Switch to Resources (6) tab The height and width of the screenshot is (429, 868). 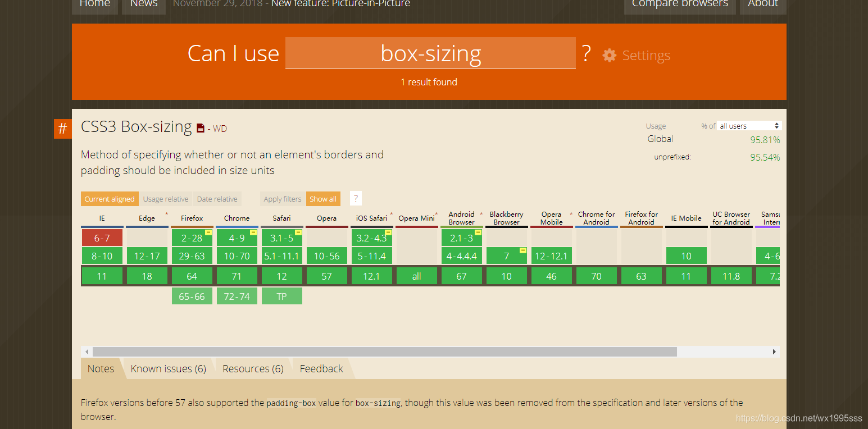(253, 368)
